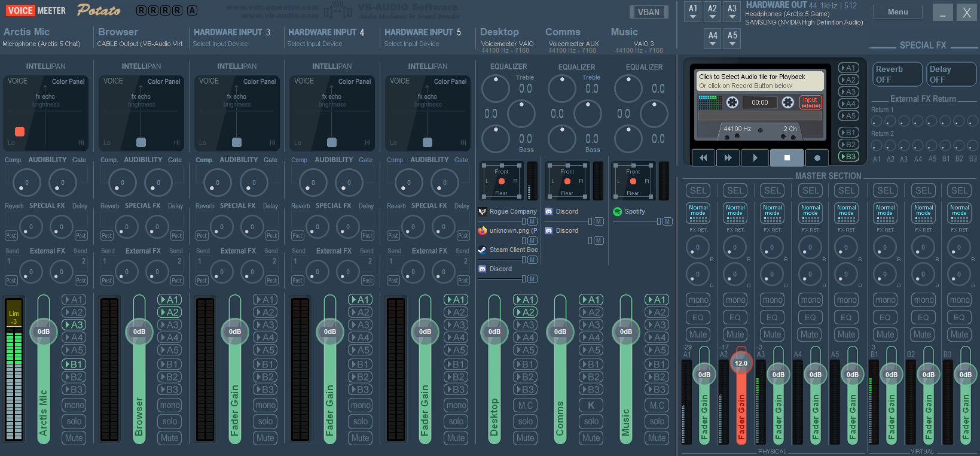Mute the Rogue Company app volume
980x456 pixels.
coord(532,221)
